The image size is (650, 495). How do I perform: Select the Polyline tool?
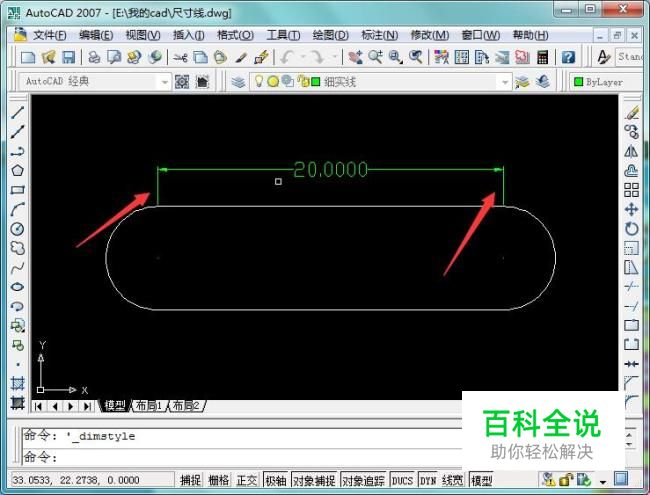(17, 151)
